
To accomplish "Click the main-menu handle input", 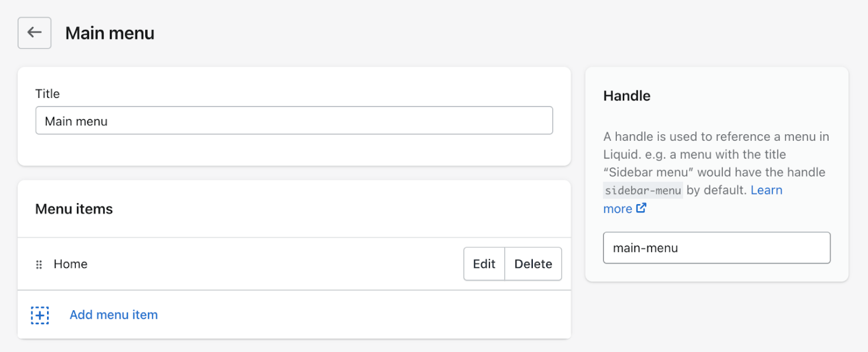I will click(x=716, y=248).
